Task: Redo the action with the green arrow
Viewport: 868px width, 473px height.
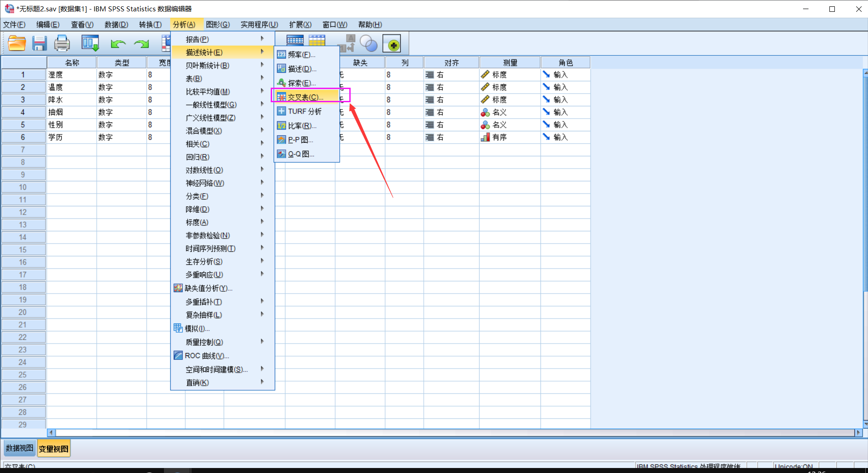Action: (x=141, y=44)
